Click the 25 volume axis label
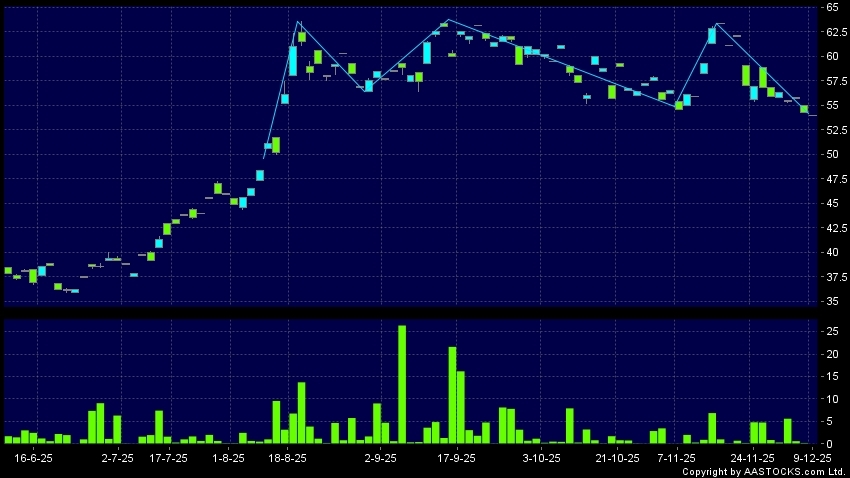Viewport: 850px width, 478px height. (831, 331)
